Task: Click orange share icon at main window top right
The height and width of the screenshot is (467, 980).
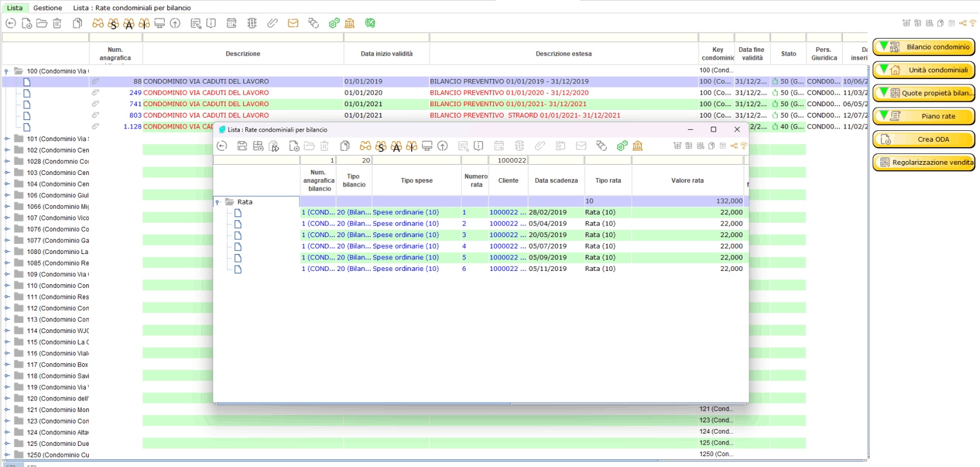Action: (x=963, y=24)
